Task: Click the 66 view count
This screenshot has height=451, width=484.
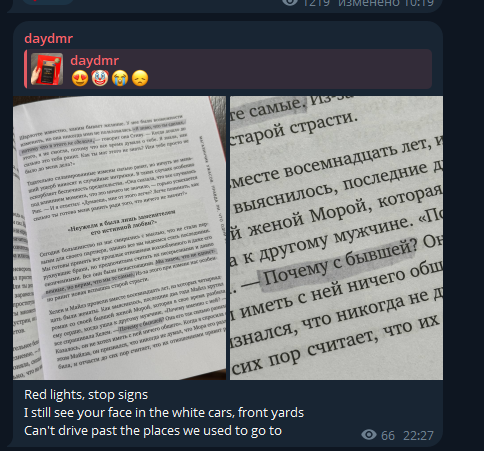Action: pos(388,436)
